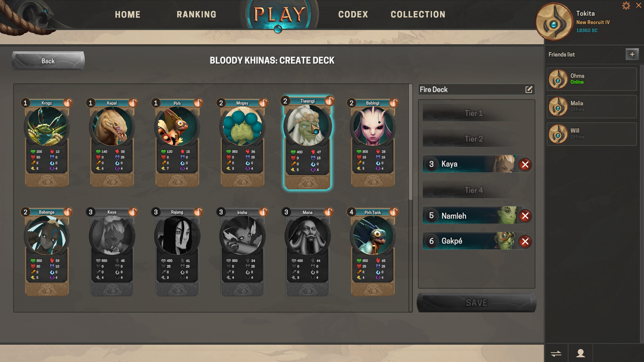
Task: Open friend Ohma's entry
Action: tap(592, 79)
